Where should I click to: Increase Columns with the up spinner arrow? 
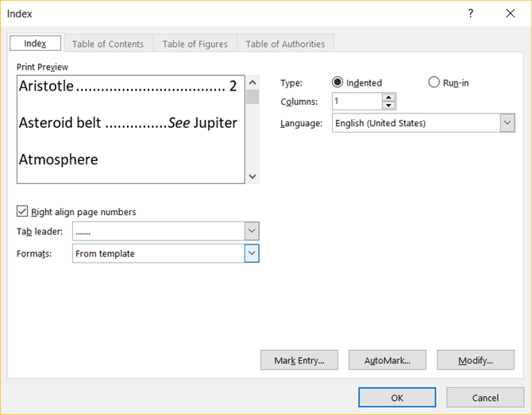tap(388, 98)
